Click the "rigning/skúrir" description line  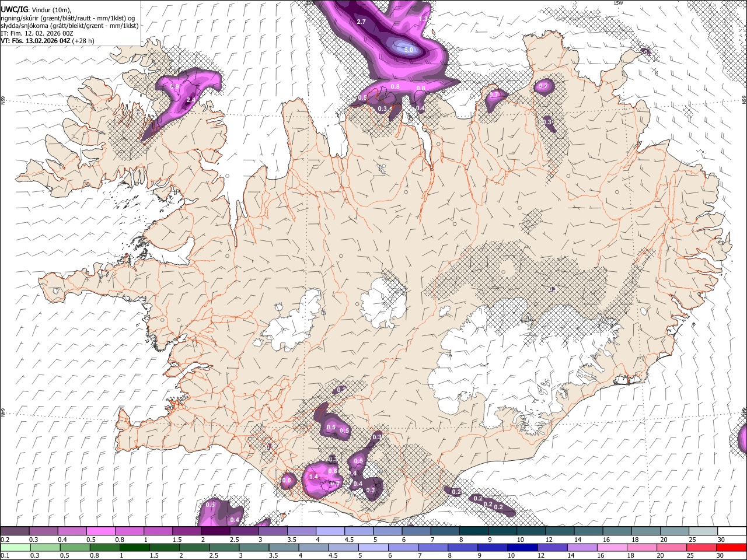click(x=68, y=17)
